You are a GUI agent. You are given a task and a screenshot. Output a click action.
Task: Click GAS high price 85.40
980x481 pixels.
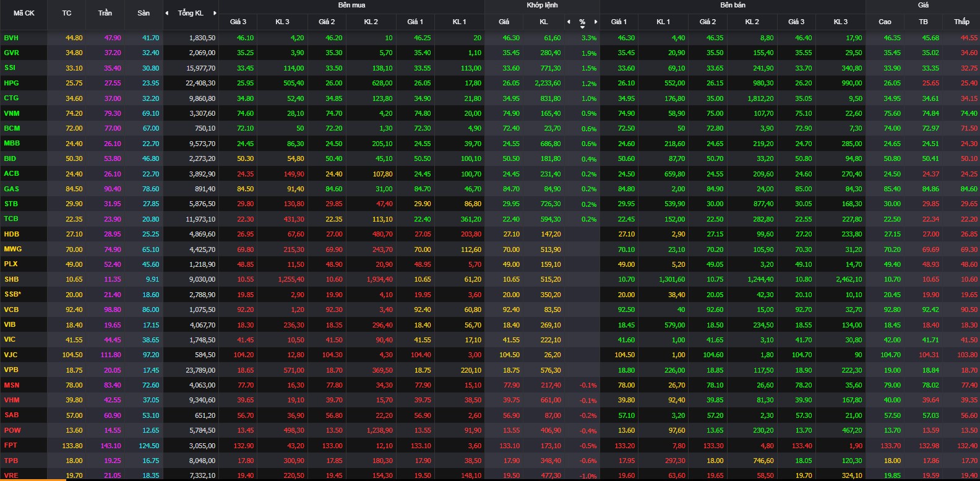[892, 189]
